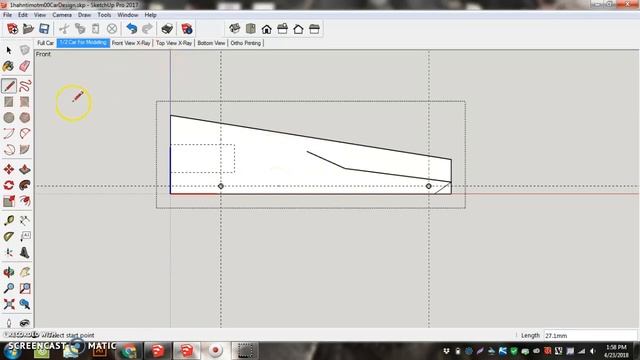Screen dimensions: 640x360
Task: Select the Select arrow tool
Action: pyautogui.click(x=9, y=50)
